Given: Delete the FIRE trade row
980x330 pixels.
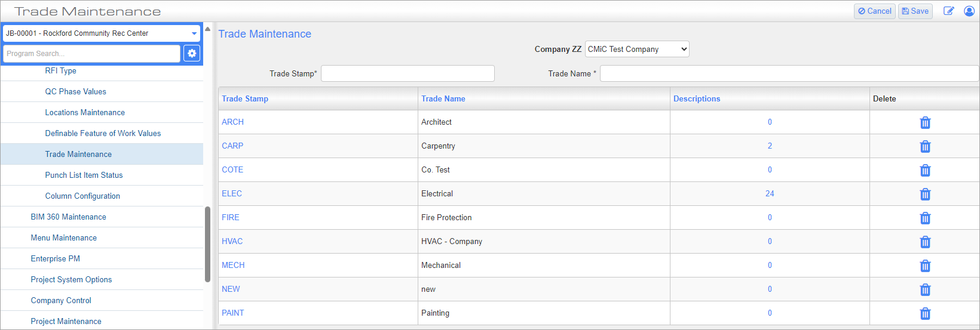Looking at the screenshot, I should pyautogui.click(x=925, y=218).
